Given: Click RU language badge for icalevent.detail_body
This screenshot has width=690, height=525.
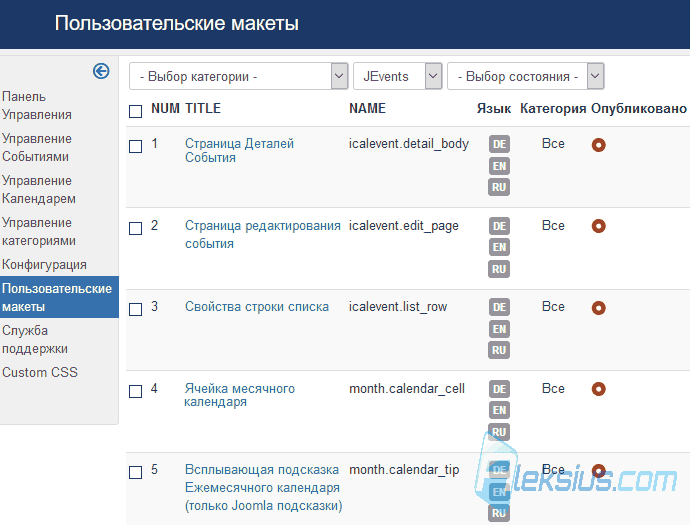Looking at the screenshot, I should tap(499, 187).
